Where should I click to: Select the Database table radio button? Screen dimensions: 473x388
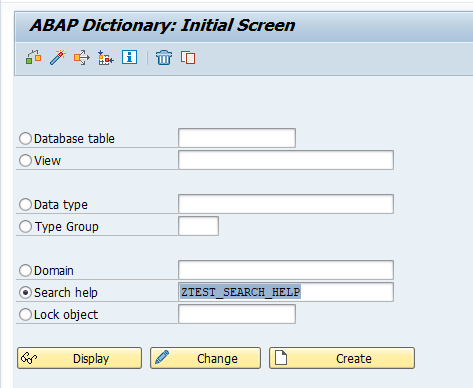click(x=25, y=138)
